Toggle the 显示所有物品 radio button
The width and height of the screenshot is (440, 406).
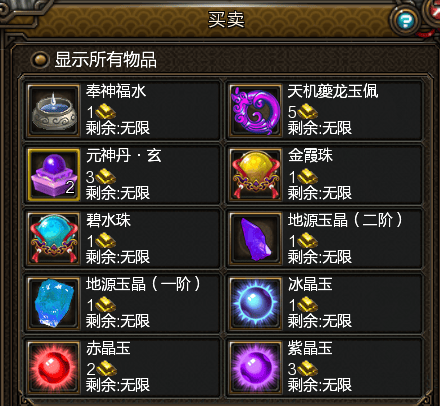(x=40, y=60)
